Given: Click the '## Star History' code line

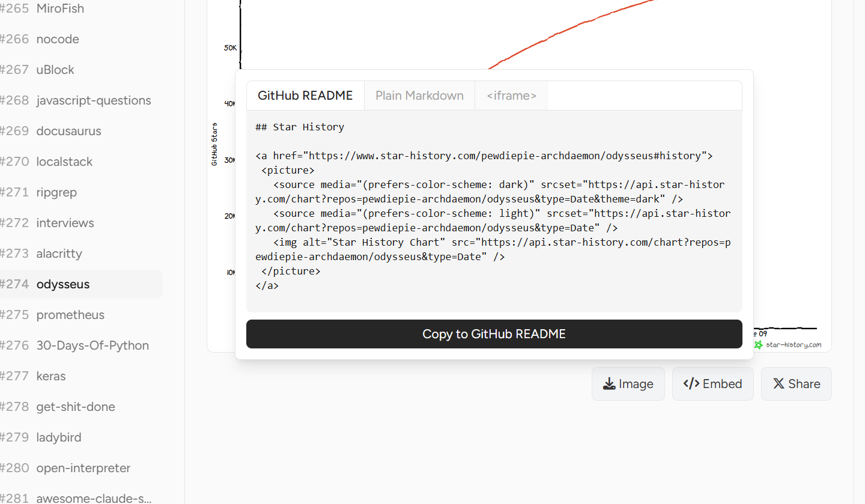Looking at the screenshot, I should (x=300, y=127).
